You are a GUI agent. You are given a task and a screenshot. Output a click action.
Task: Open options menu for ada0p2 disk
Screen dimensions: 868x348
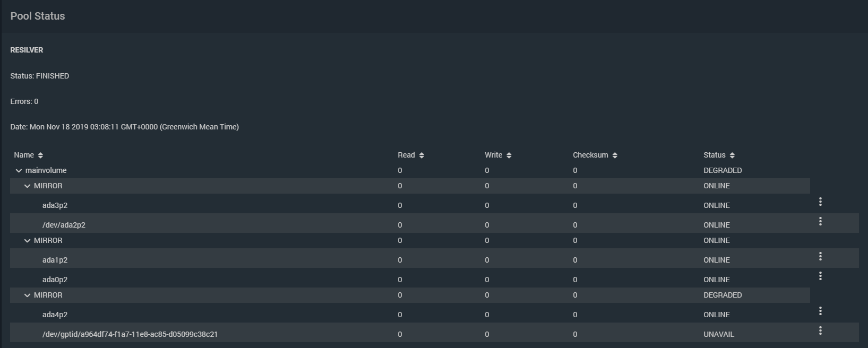click(820, 276)
